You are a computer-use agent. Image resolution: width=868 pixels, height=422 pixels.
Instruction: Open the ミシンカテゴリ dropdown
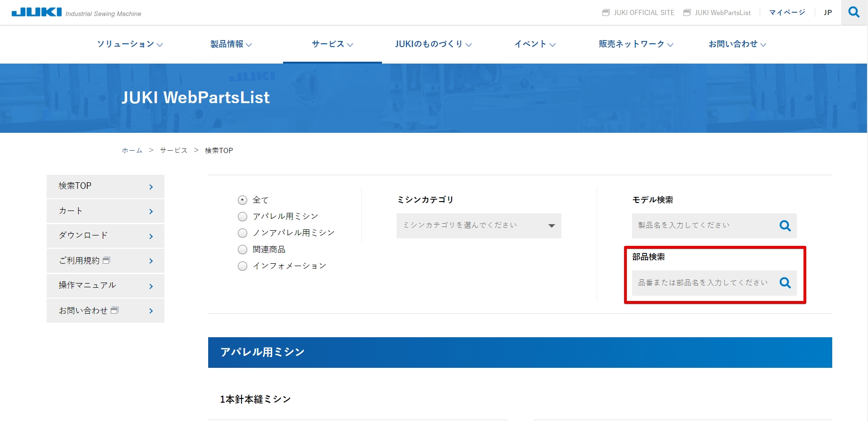479,226
